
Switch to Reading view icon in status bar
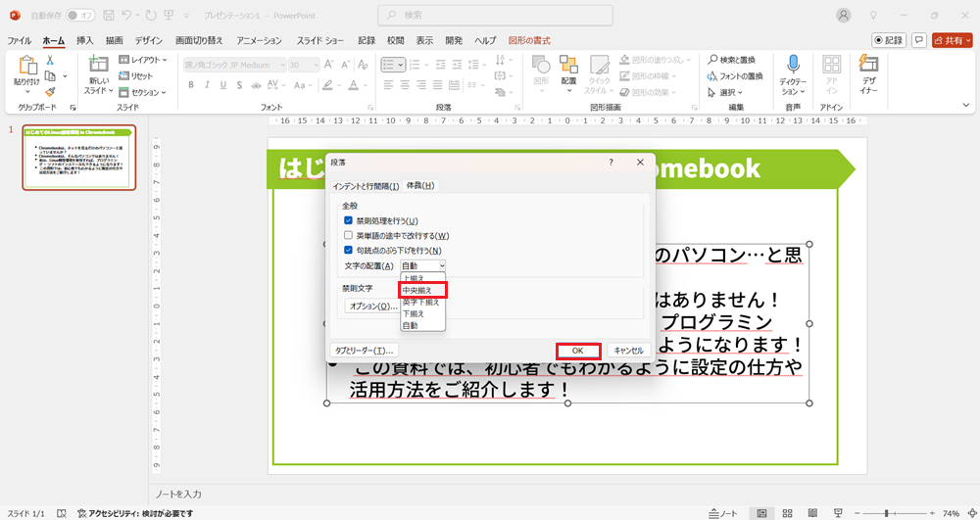[812, 513]
